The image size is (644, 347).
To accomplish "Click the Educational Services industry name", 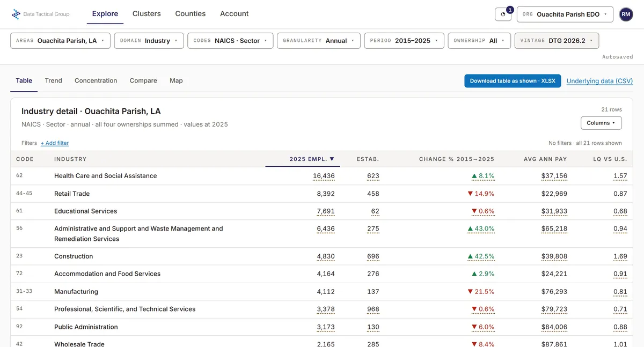I will (85, 211).
